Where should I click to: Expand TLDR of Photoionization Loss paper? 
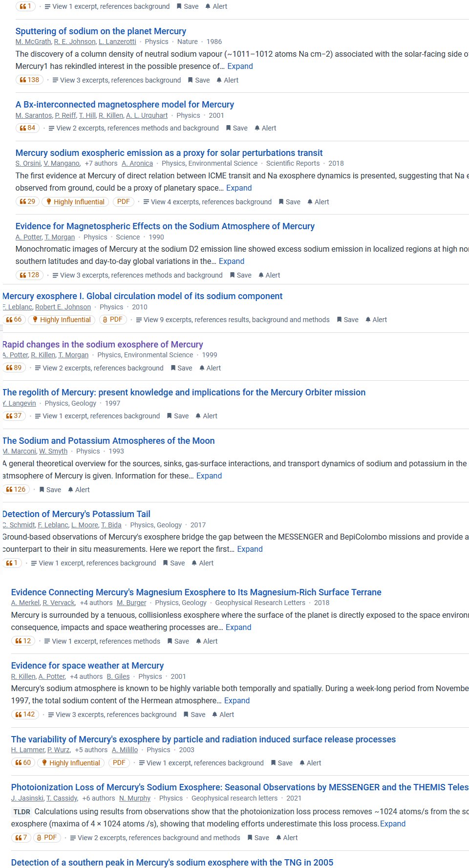point(393,824)
